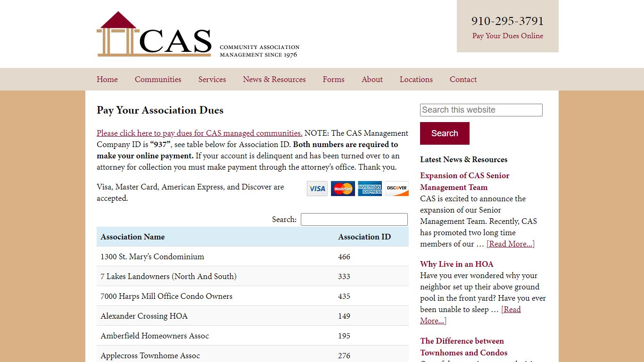
Task: Click the American Express card icon
Action: [x=370, y=189]
